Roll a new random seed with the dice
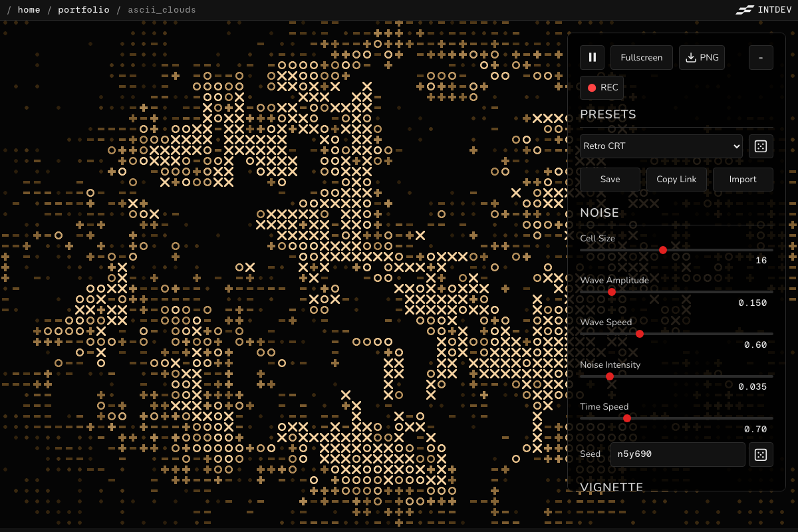Image resolution: width=798 pixels, height=532 pixels. [760, 454]
